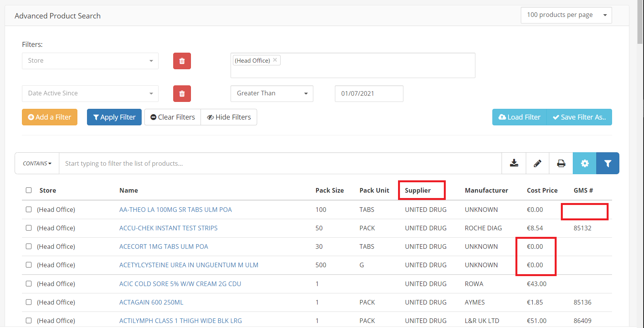This screenshot has width=644, height=328.
Task: Click the ROCHE DIAG manufacturer cell
Action: click(483, 228)
